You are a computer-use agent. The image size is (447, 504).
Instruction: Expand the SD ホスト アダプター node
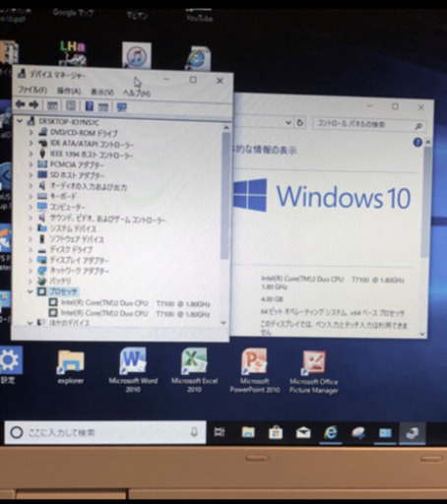pos(31,175)
